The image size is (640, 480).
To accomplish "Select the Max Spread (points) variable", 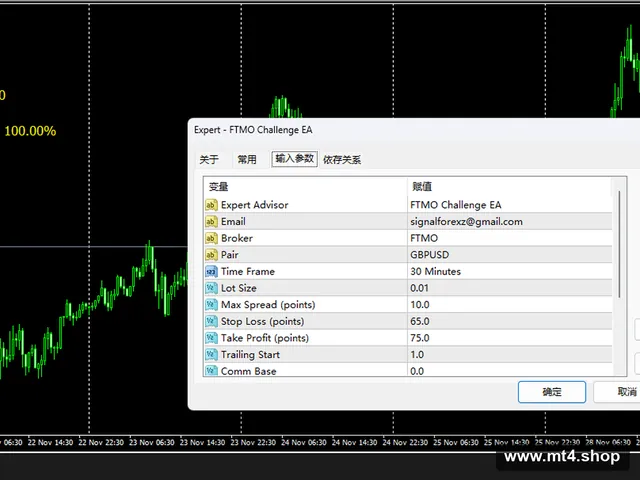I will (x=268, y=305).
